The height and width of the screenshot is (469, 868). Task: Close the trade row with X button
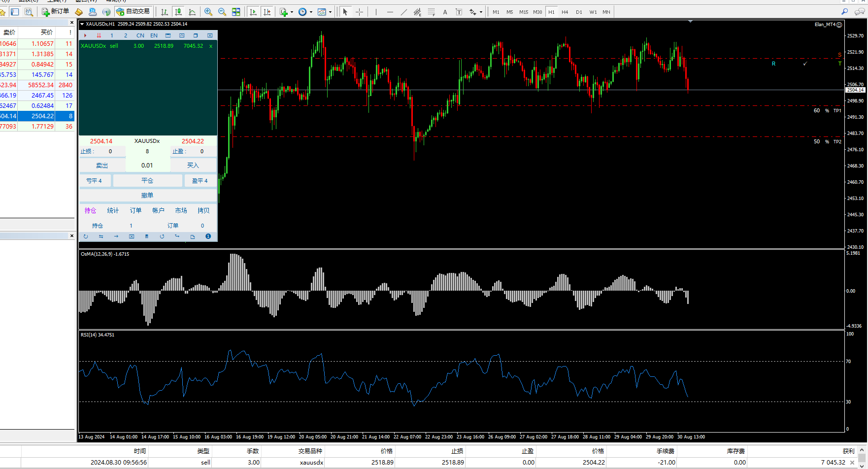(852, 463)
